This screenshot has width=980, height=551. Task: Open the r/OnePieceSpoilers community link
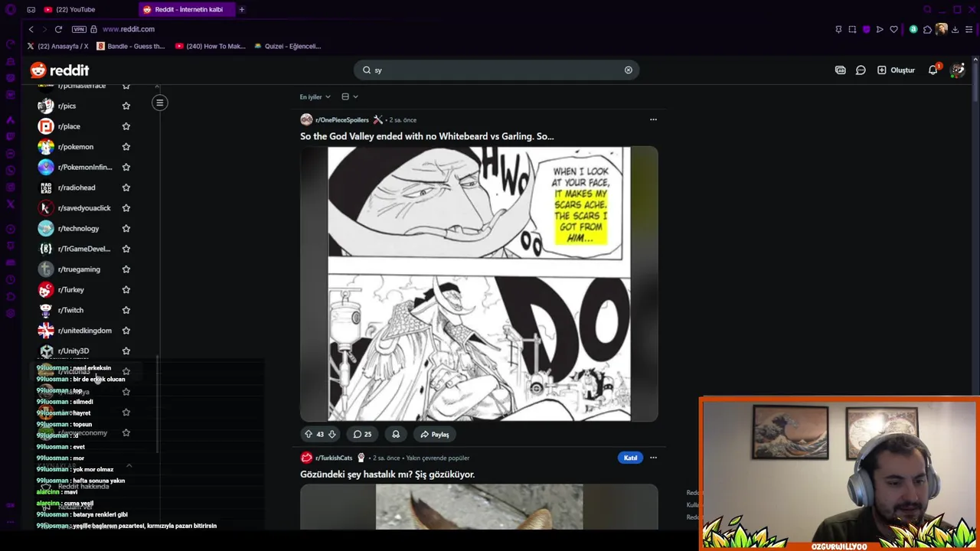[341, 119]
